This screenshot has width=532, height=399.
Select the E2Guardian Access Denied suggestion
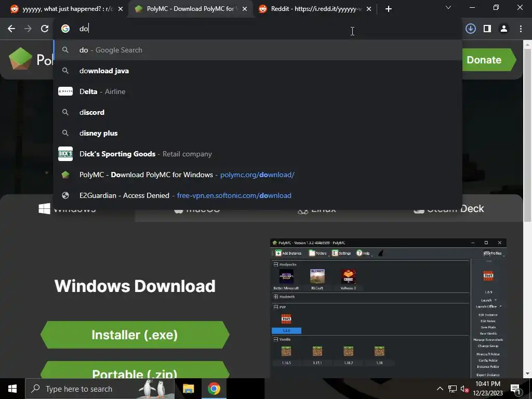pyautogui.click(x=258, y=195)
